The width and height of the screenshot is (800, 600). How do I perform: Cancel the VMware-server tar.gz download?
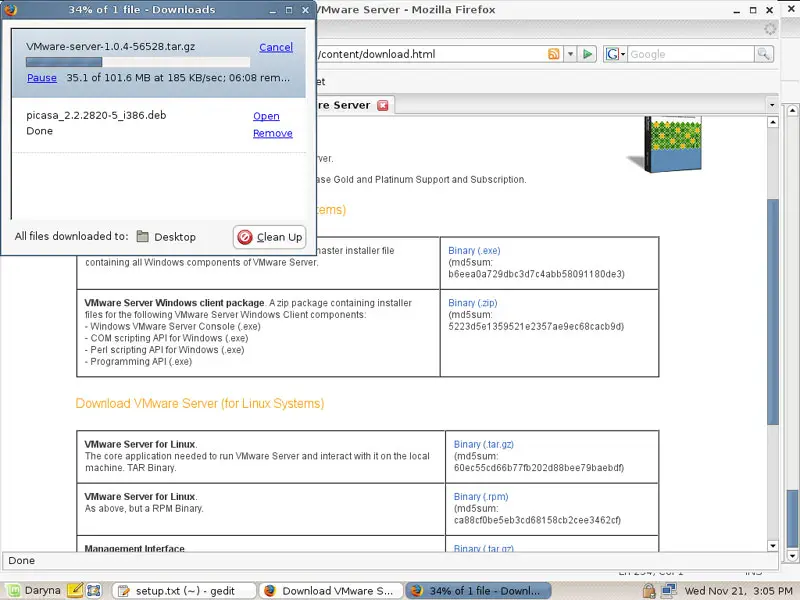pyautogui.click(x=276, y=47)
